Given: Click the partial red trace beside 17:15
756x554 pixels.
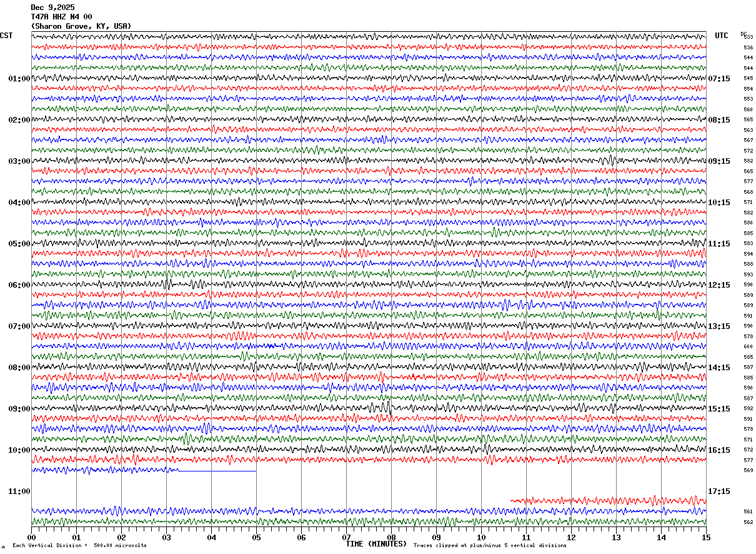Looking at the screenshot, I should pyautogui.click(x=608, y=500).
